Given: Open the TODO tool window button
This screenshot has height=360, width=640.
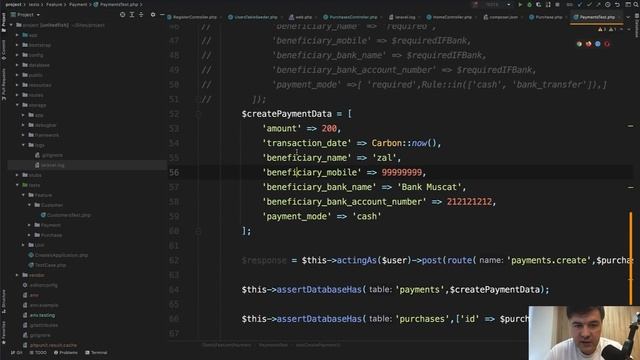Looking at the screenshot, I should tap(38, 353).
